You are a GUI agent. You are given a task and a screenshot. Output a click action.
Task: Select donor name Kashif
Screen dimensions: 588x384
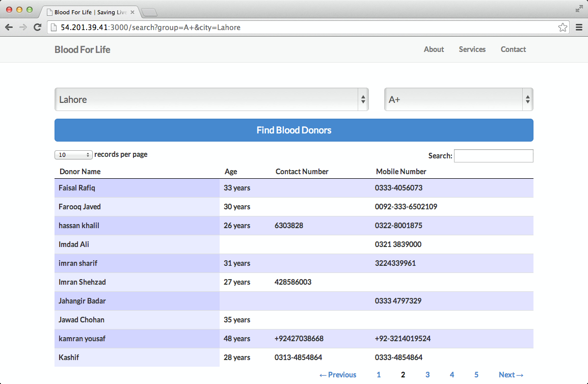(69, 358)
